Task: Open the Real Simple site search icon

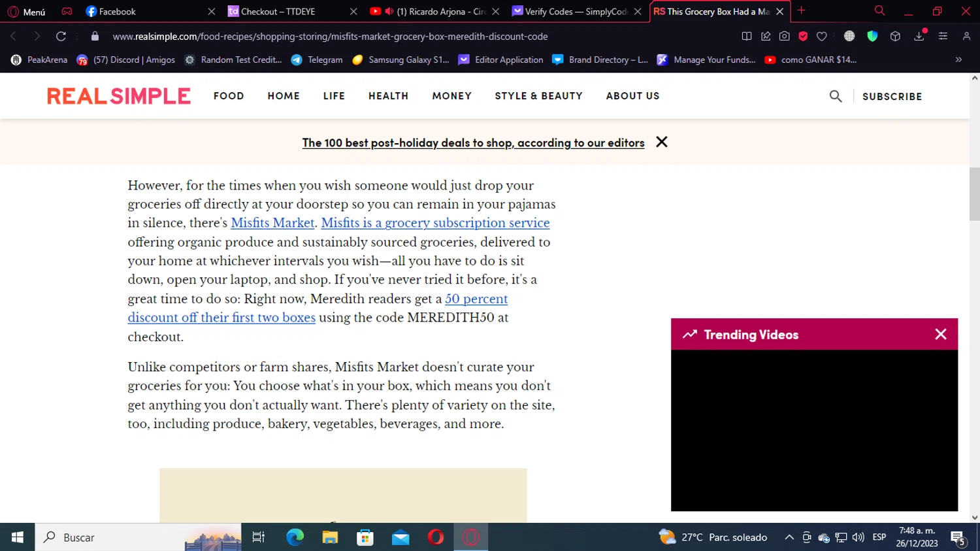Action: [836, 96]
